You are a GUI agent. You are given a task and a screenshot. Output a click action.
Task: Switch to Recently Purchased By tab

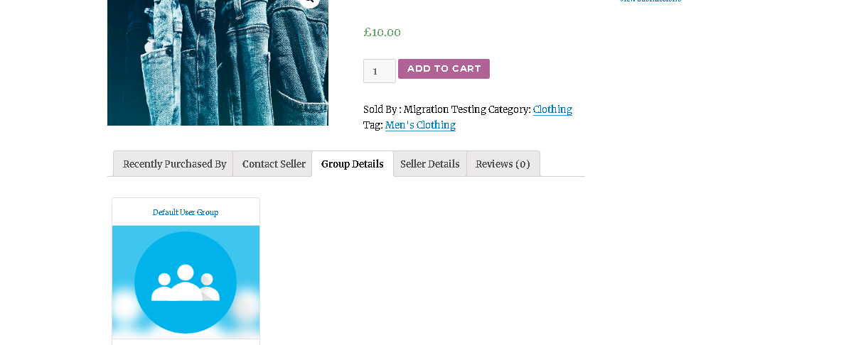[x=174, y=164]
